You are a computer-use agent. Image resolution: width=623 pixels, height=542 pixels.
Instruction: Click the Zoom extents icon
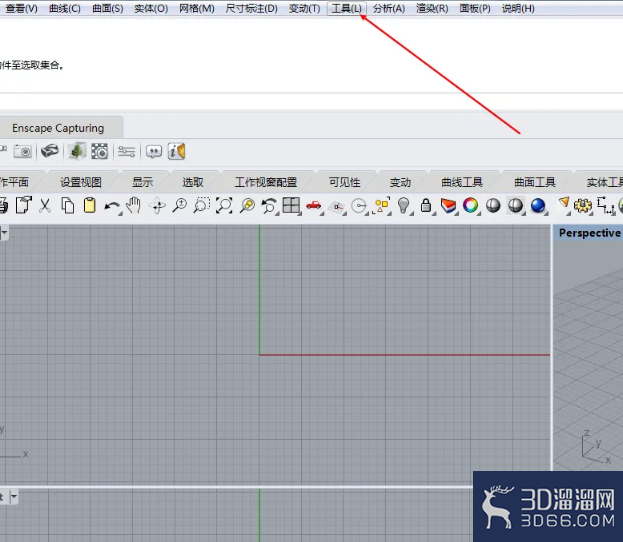[224, 205]
